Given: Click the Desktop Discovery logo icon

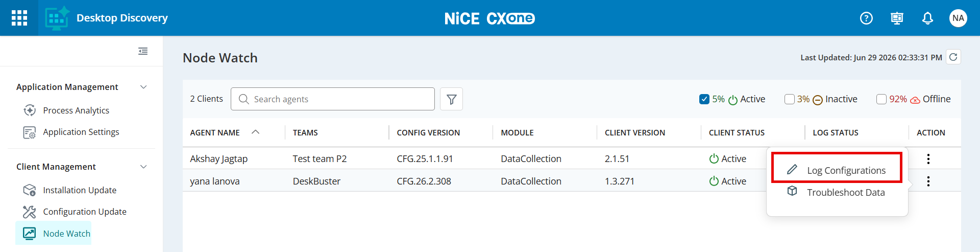Looking at the screenshot, I should 57,18.
